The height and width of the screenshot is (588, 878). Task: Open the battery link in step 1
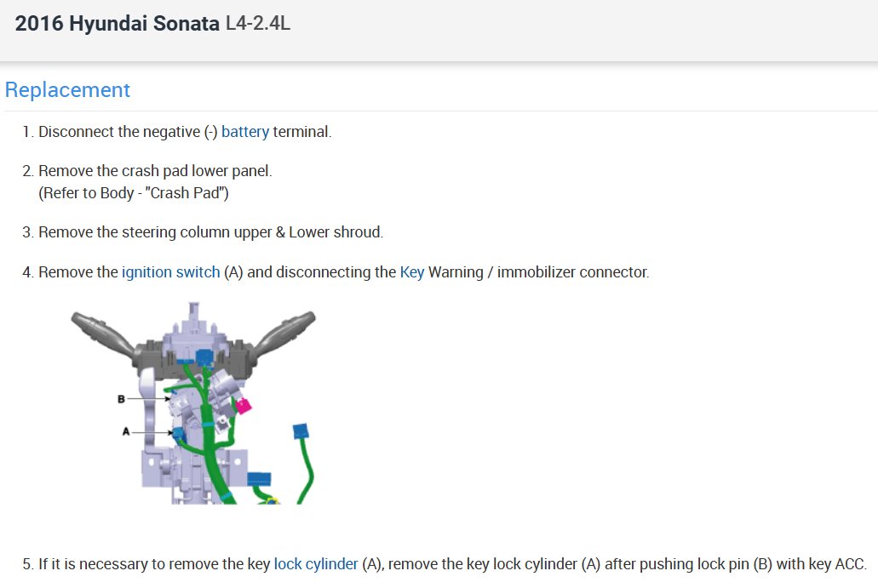[245, 132]
